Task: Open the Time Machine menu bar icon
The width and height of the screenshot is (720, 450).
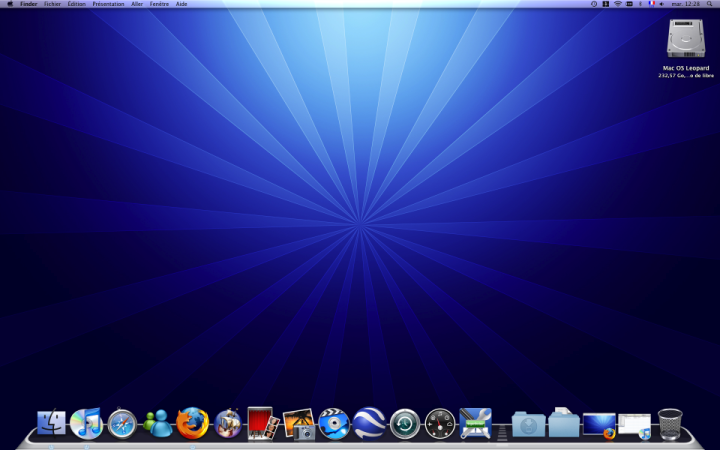Action: (x=594, y=4)
